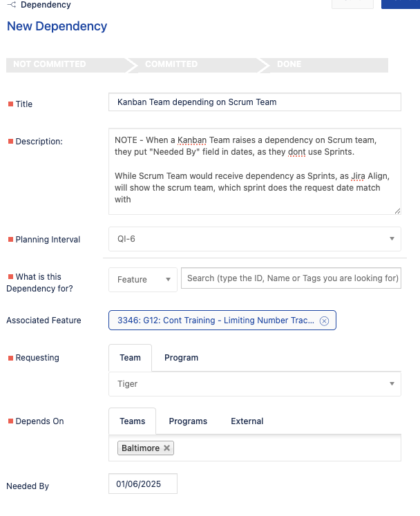Screen dimensions: 420x516
Task: Remove the associated feature 3346 chip
Action: (324, 321)
